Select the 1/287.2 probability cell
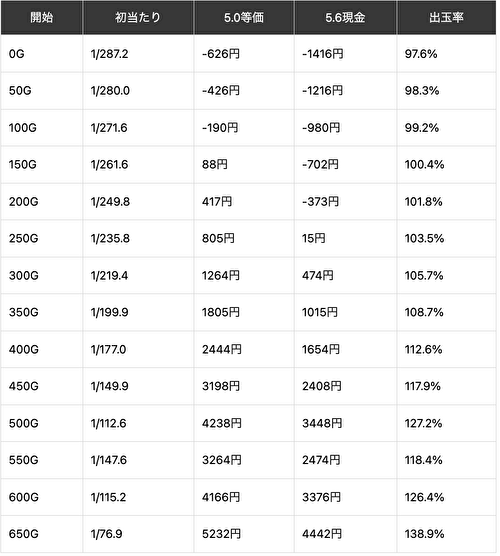 pos(138,54)
